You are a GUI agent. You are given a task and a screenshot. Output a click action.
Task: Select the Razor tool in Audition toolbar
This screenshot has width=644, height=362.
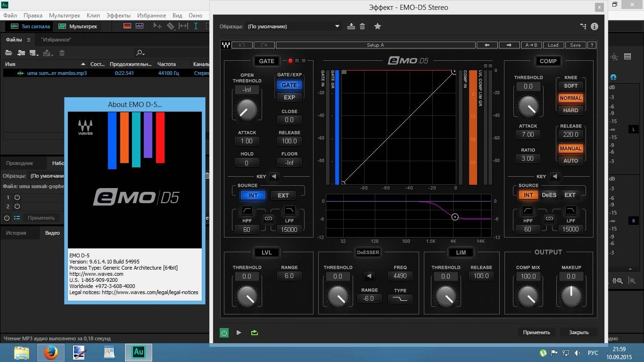[x=171, y=26]
